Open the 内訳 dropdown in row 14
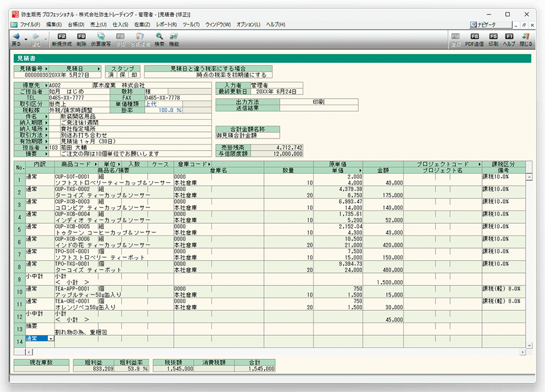This screenshot has width=545, height=392. click(51, 339)
